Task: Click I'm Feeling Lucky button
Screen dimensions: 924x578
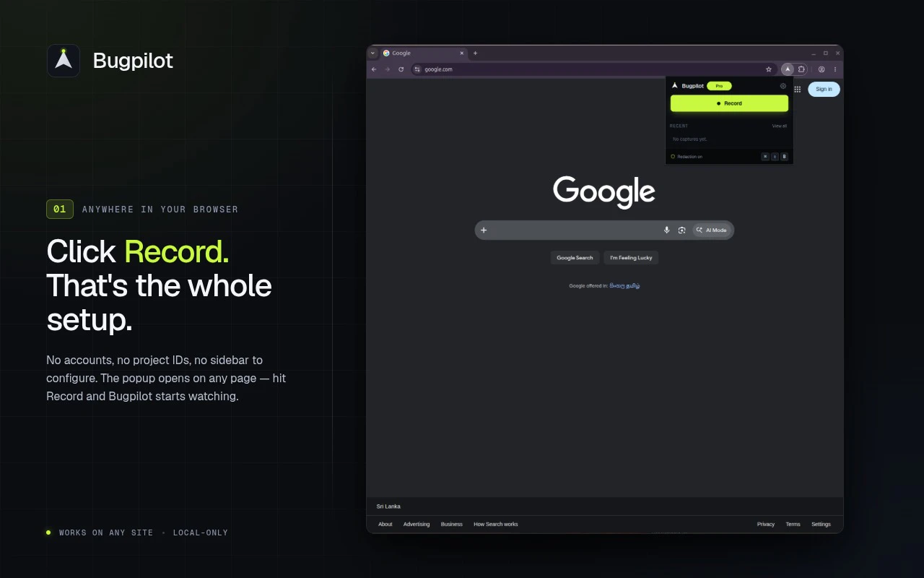Action: click(631, 257)
